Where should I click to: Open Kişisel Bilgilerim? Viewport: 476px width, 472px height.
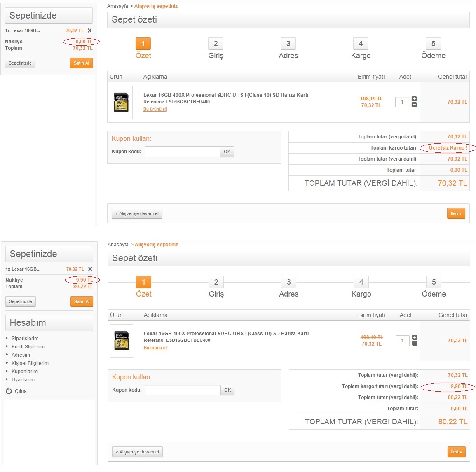30,363
